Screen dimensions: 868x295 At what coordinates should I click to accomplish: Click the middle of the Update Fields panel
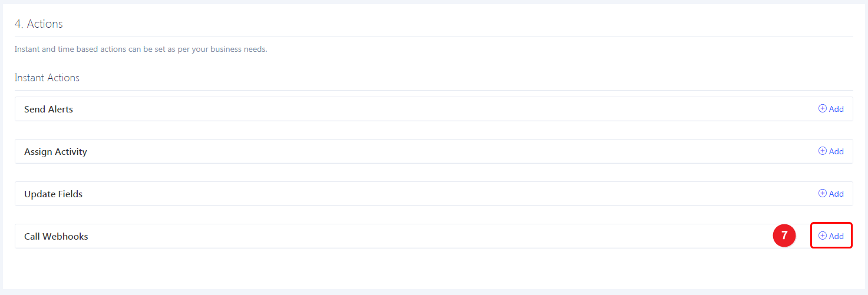(434, 194)
